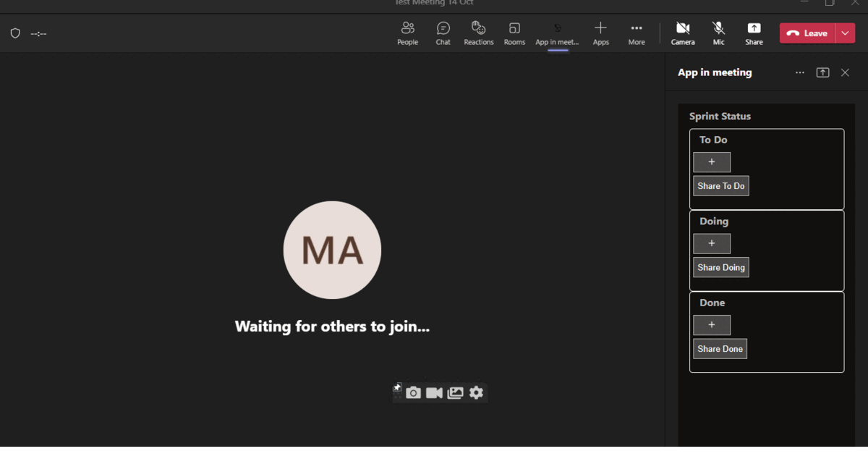Image resolution: width=868 pixels, height=459 pixels.
Task: Open meeting settings gear
Action: tap(476, 392)
